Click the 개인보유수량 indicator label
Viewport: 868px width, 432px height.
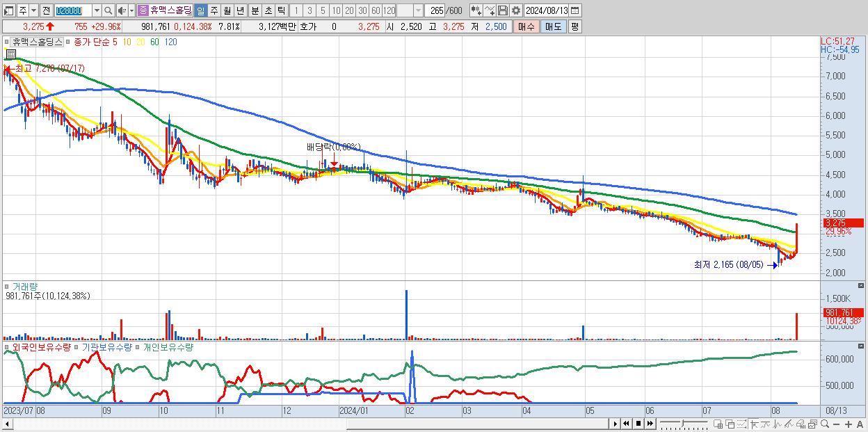click(168, 346)
